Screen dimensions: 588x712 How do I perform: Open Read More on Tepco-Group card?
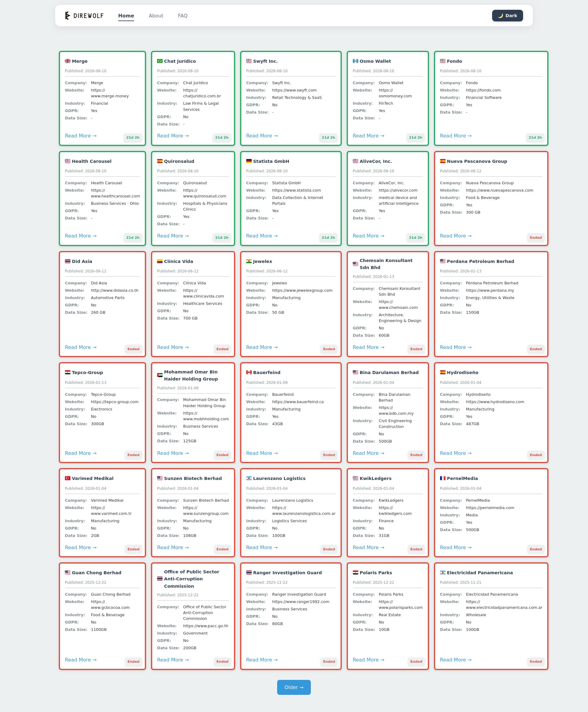point(81,453)
